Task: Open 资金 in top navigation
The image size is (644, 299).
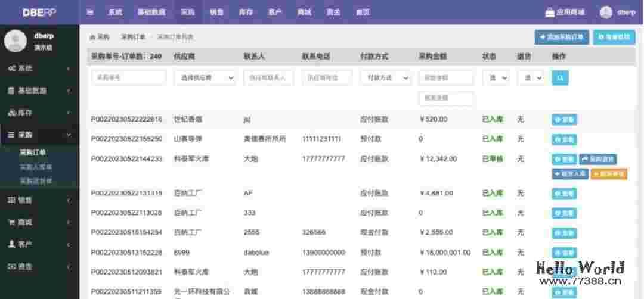Action: [333, 13]
